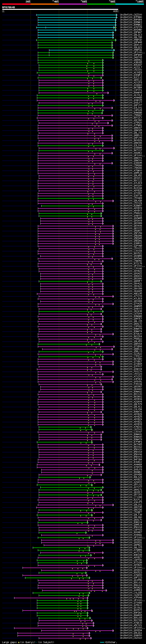Select the UniRef100_Q65XJ2 label

click(131, 80)
